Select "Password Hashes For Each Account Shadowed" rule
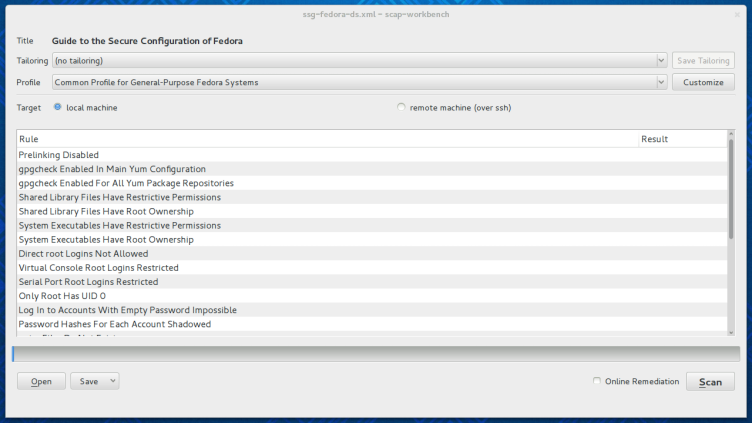Image resolution: width=752 pixels, height=423 pixels. [x=372, y=324]
